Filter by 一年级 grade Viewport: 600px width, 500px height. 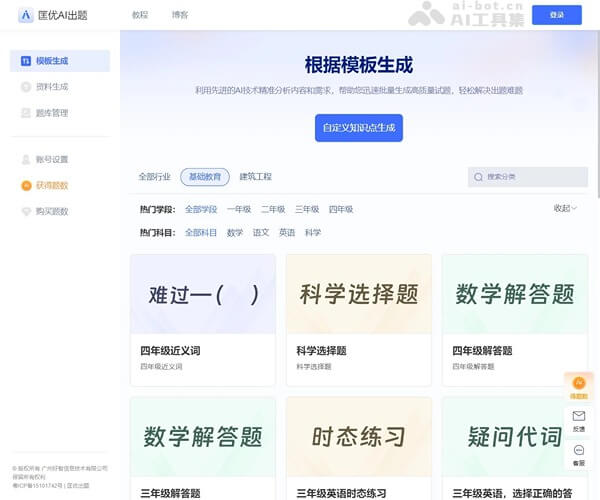[239, 209]
